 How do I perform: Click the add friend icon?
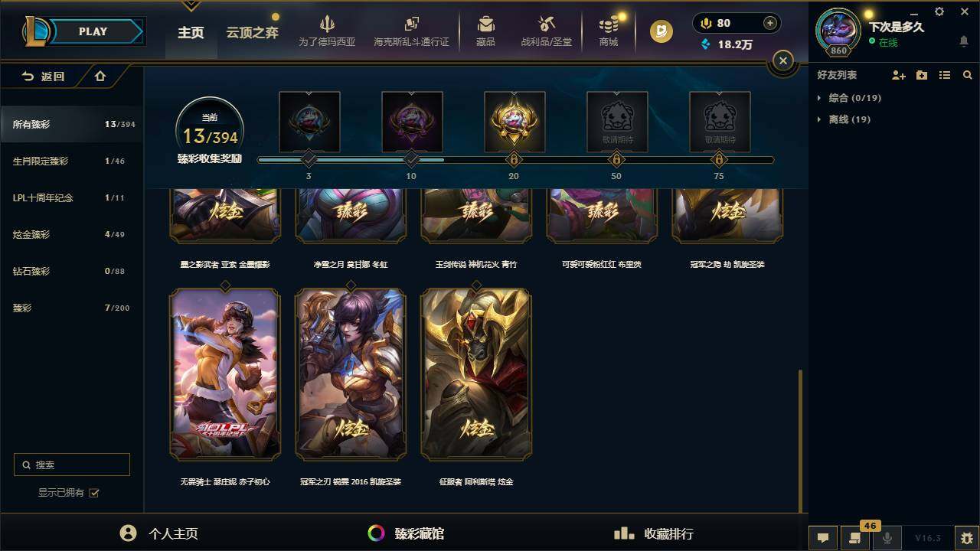[899, 75]
